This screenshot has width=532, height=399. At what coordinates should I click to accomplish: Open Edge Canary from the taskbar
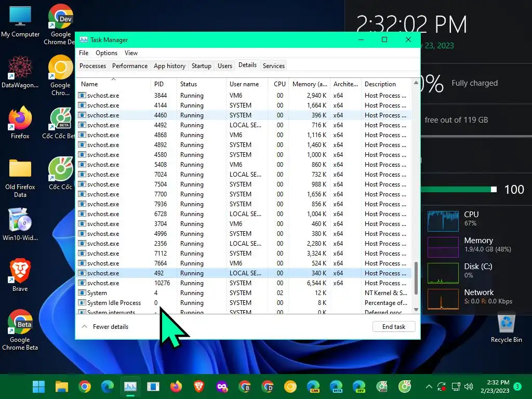(313, 387)
